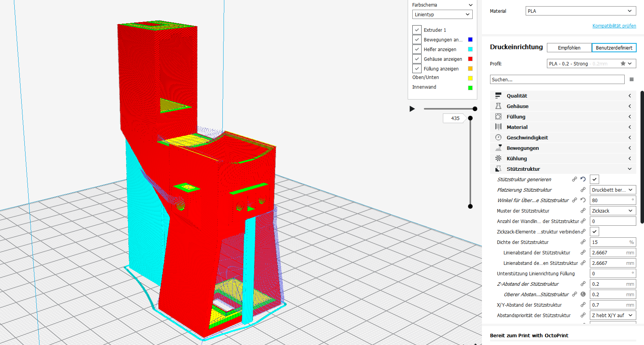Image resolution: width=644 pixels, height=345 pixels.
Task: Collapse the Stützstruktur settings category
Action: coord(563,169)
